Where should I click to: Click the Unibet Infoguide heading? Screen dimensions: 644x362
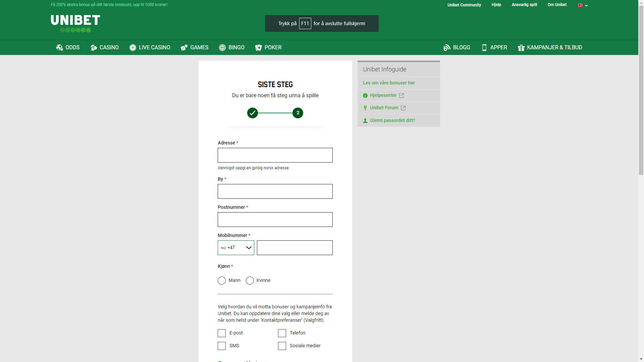(384, 69)
